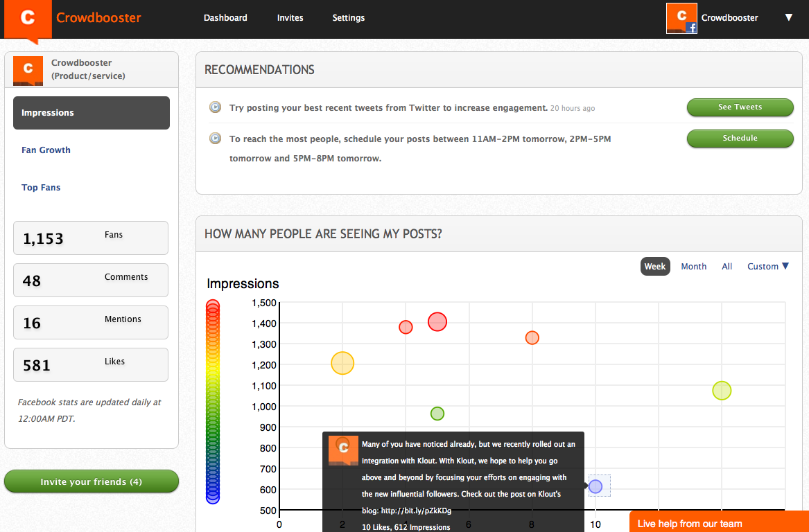Click the Schedule button
This screenshot has width=809, height=532.
740,138
